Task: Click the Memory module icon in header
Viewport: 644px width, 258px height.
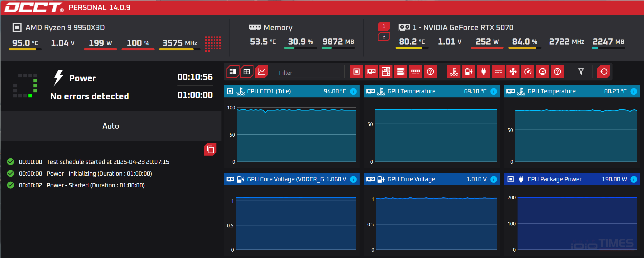Action: (255, 27)
